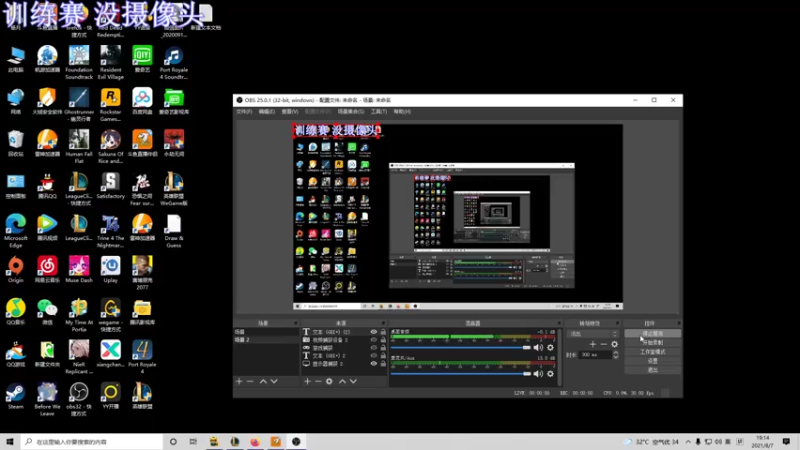Open the 工具(T) menu in OBS
Viewport: 800px width, 450px height.
pyautogui.click(x=379, y=112)
